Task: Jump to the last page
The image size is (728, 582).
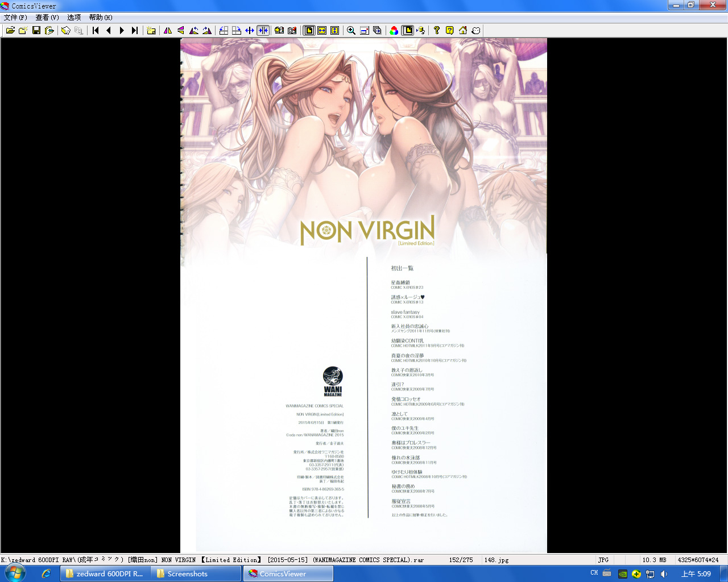Action: point(135,30)
